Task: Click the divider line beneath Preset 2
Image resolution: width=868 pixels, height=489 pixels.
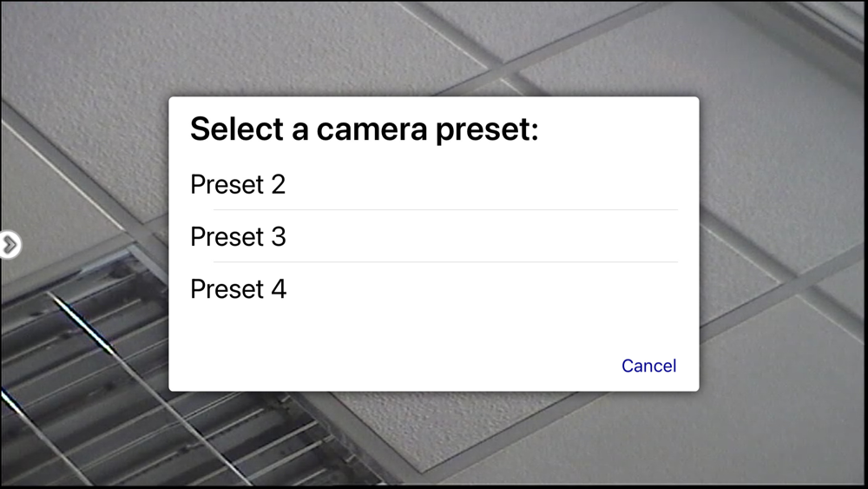Action: (444, 210)
